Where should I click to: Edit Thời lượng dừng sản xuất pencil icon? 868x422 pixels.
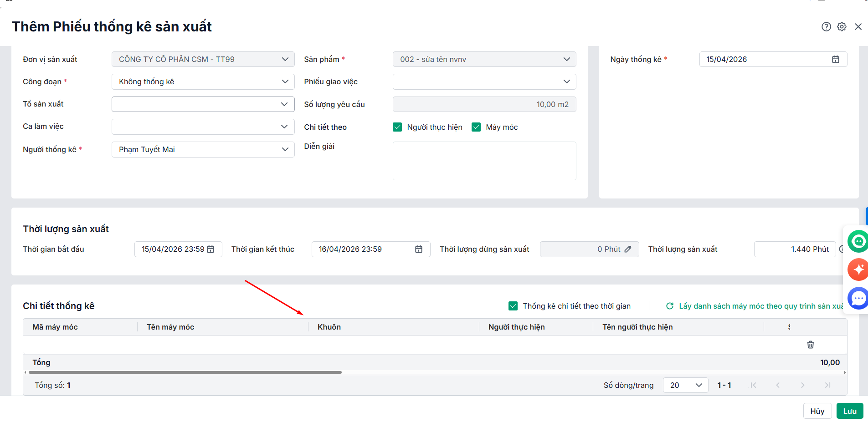click(628, 249)
